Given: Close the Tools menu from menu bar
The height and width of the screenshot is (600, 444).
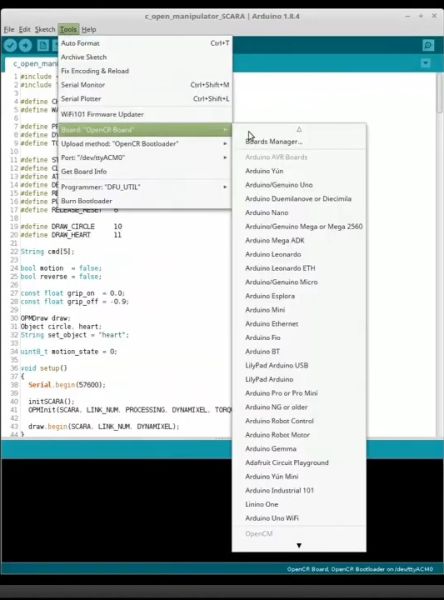Looking at the screenshot, I should (69, 29).
